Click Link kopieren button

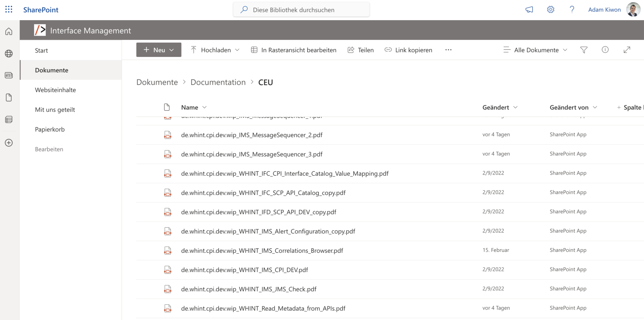(x=408, y=50)
